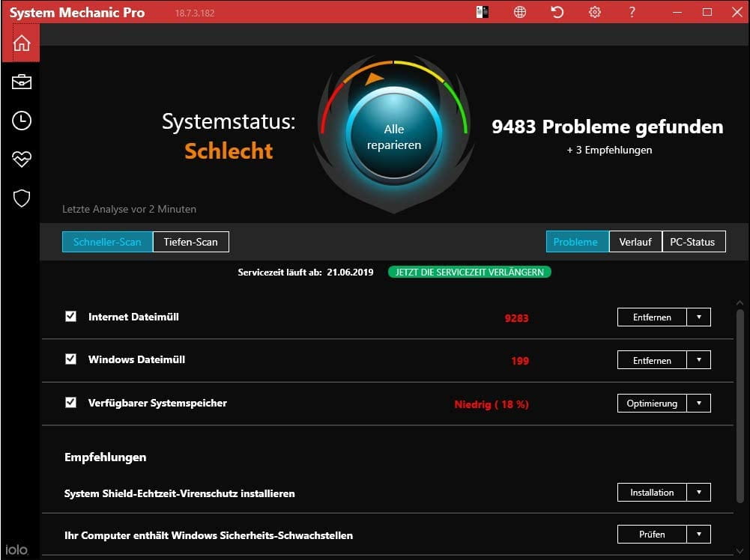Uncheck the Windows Dateimüll checkbox
The image size is (750, 560).
pos(70,359)
